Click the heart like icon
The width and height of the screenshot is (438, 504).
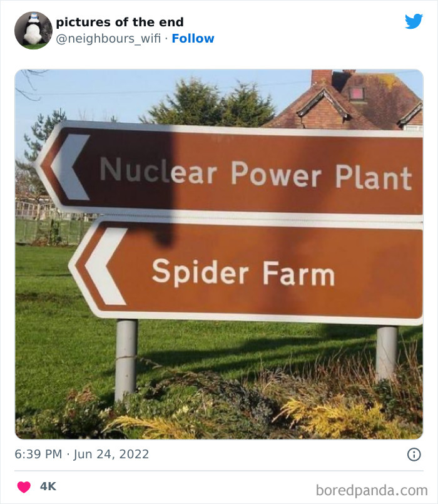24,487
